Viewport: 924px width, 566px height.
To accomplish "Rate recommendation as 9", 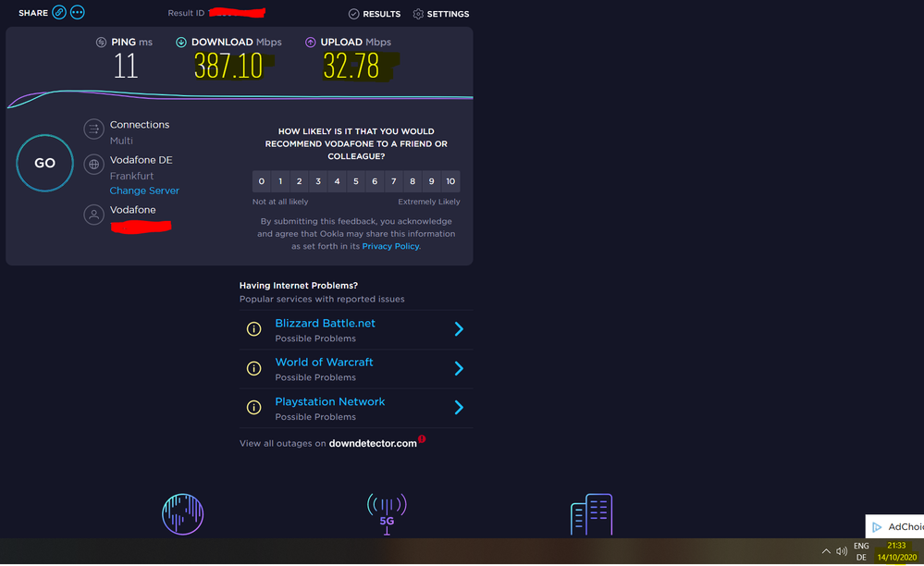I will click(431, 181).
